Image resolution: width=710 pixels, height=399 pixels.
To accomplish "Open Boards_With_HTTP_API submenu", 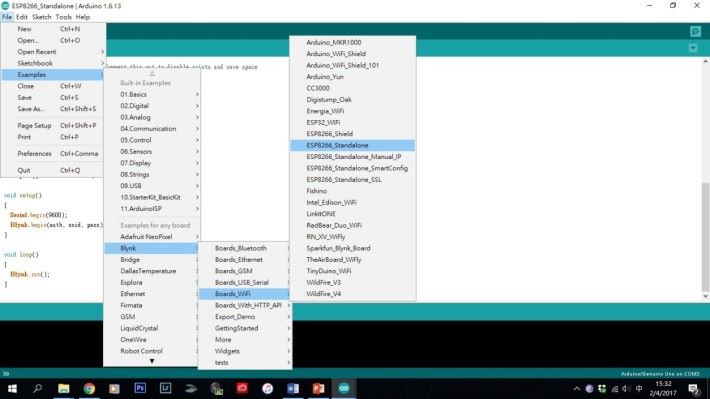I will (245, 305).
